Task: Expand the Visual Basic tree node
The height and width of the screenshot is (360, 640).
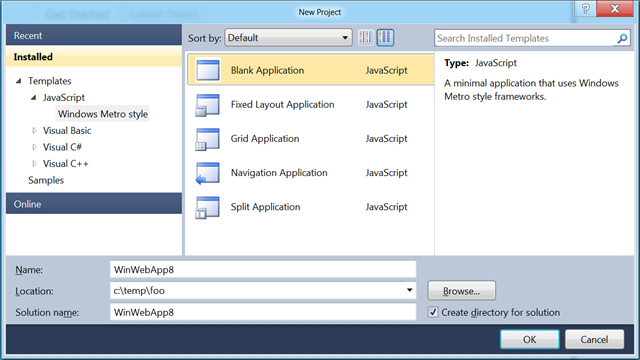Action: [35, 131]
